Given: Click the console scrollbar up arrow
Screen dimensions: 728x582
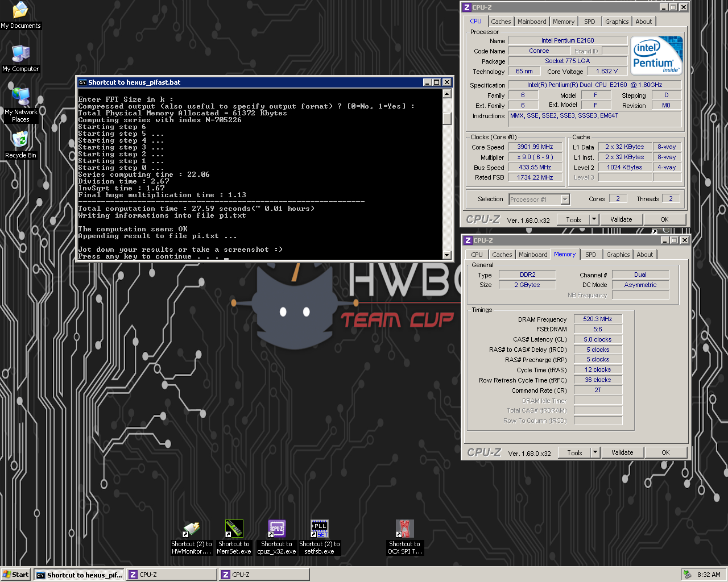Looking at the screenshot, I should pyautogui.click(x=447, y=94).
